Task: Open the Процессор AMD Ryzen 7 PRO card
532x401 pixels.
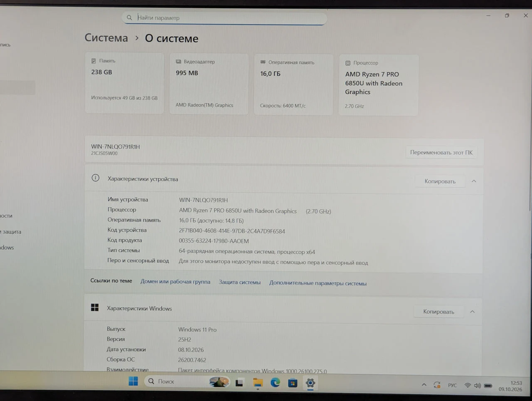Action: click(x=379, y=85)
